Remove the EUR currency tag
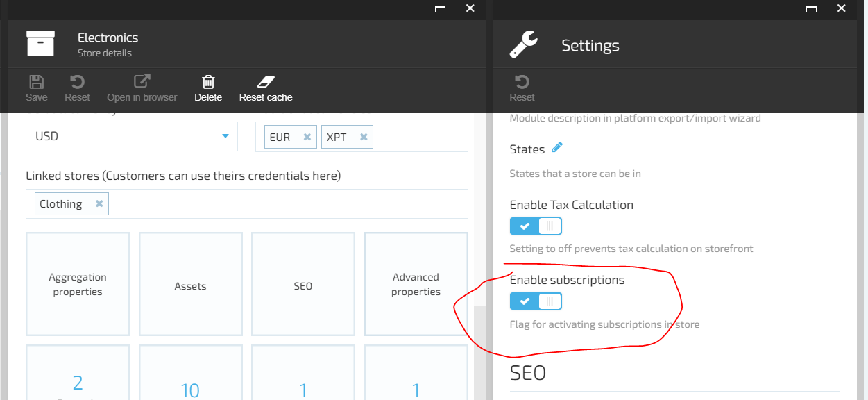This screenshot has width=868, height=400. click(308, 136)
